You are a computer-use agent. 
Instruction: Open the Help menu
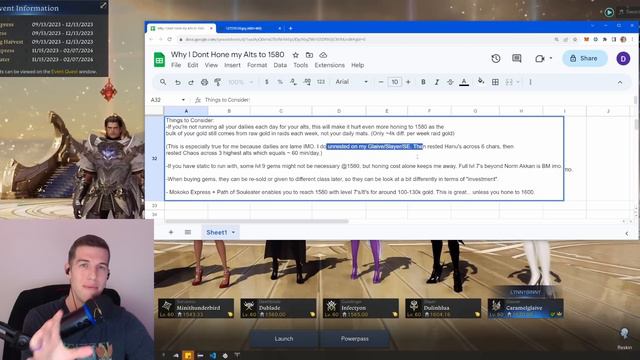pos(358,65)
